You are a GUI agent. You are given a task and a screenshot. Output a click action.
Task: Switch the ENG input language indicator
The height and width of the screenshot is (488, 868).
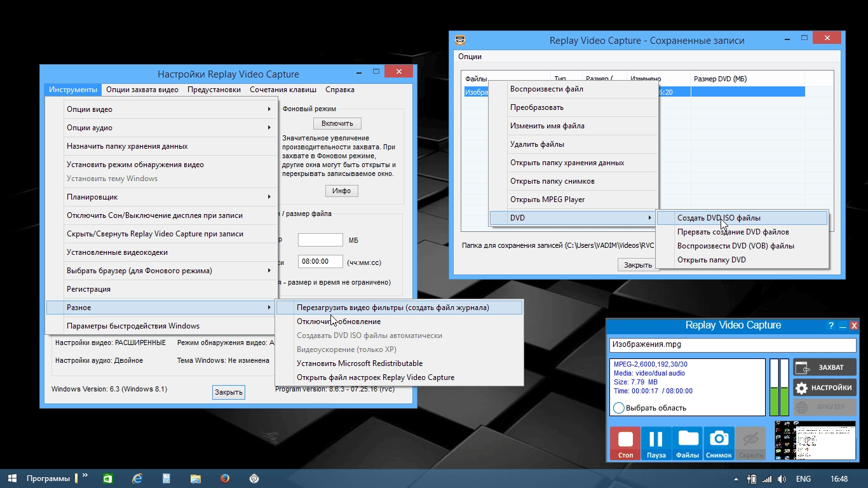(803, 478)
